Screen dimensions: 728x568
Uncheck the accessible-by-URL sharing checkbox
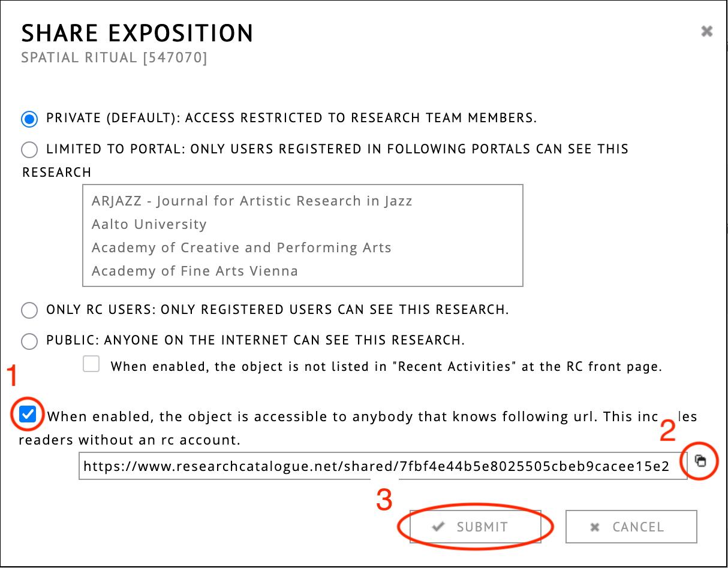click(x=28, y=415)
